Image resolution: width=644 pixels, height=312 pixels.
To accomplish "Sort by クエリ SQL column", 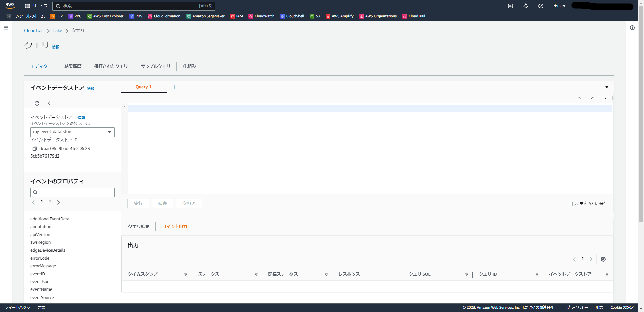I will 467,275.
